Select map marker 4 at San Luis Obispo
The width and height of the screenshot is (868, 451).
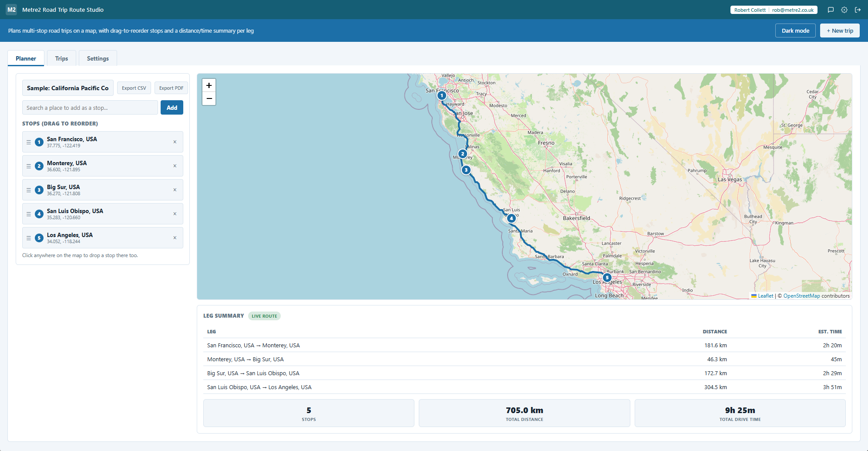[x=511, y=218]
